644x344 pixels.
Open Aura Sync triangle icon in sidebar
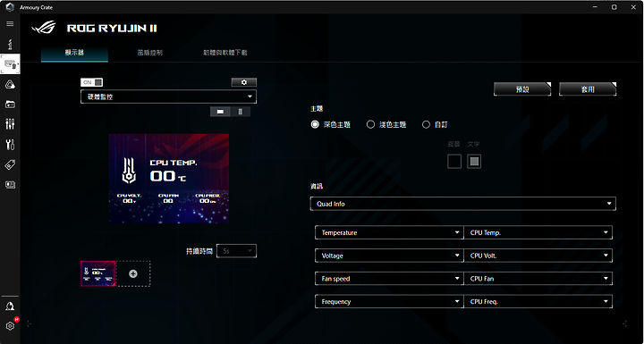(x=10, y=85)
